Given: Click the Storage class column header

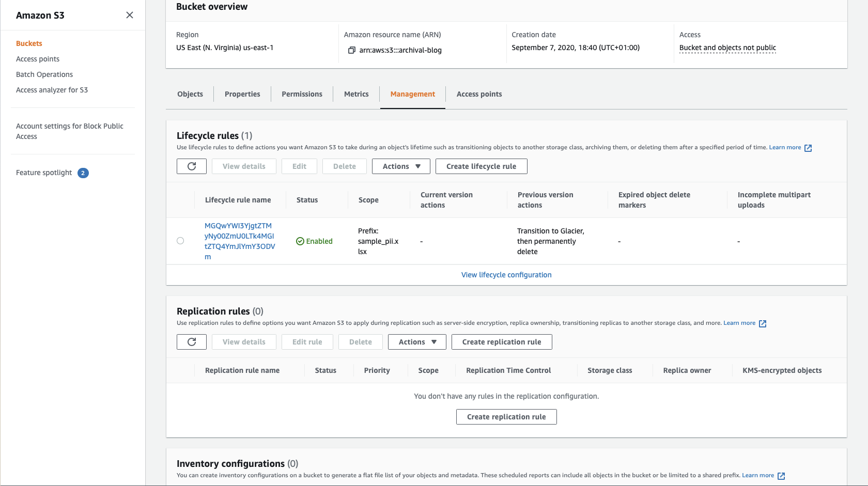Looking at the screenshot, I should coord(610,370).
